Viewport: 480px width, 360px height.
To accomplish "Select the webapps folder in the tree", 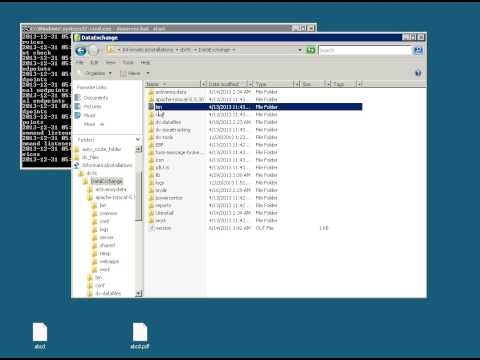I will (x=109, y=261).
